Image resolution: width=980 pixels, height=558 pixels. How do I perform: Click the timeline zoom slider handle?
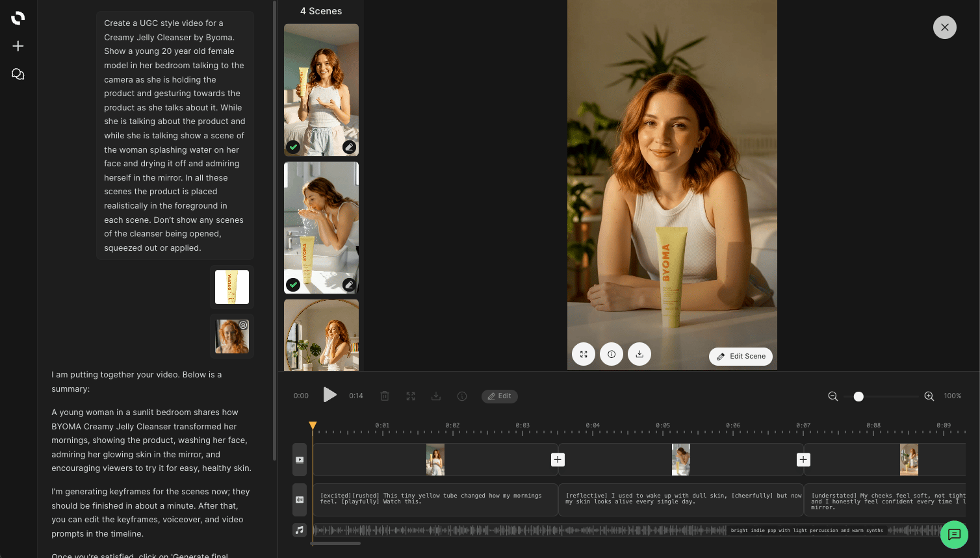[x=858, y=396]
